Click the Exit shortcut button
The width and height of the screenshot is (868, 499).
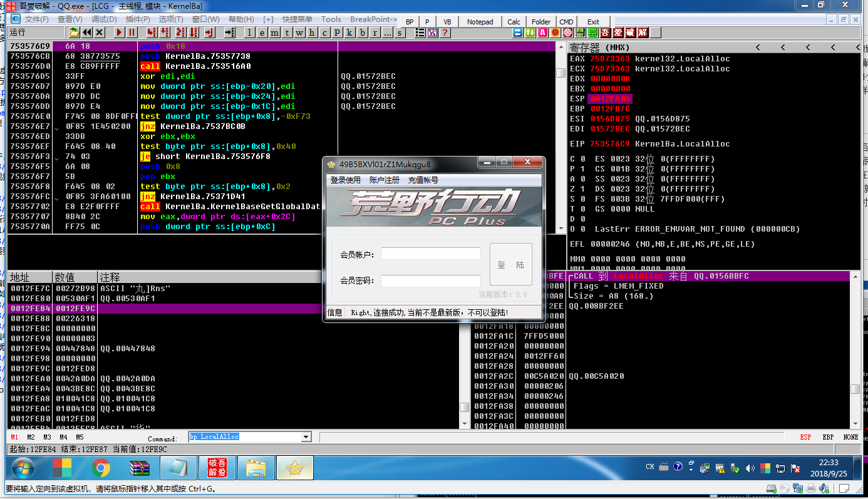(x=593, y=22)
